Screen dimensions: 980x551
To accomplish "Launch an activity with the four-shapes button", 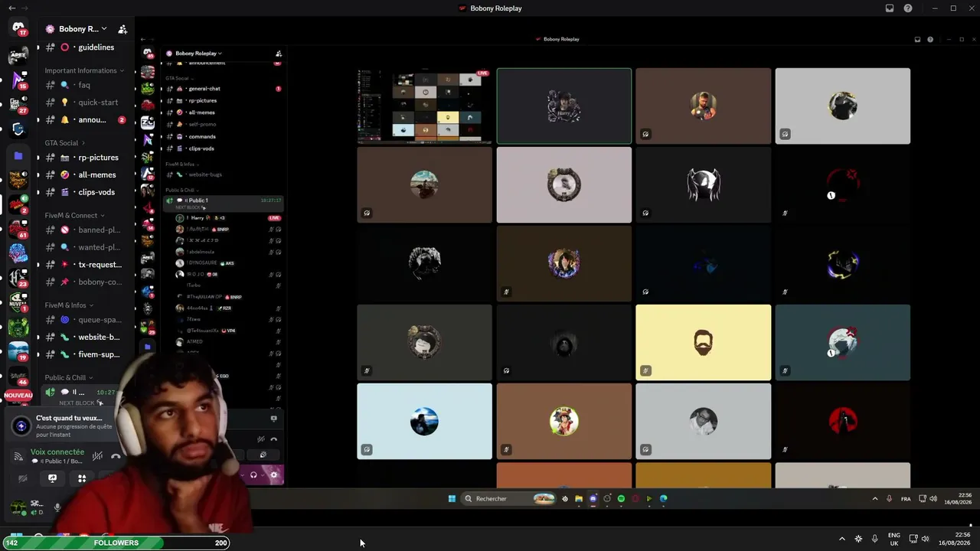I will [x=82, y=478].
